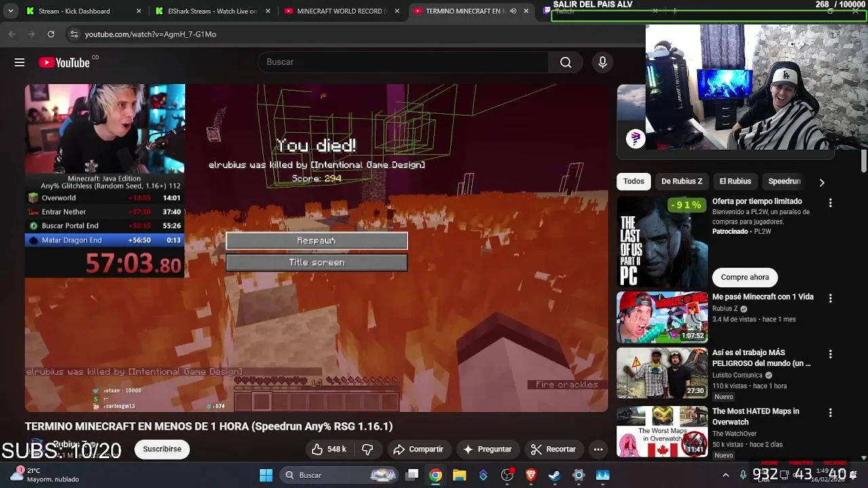Click the tray microphone icon

click(743, 475)
